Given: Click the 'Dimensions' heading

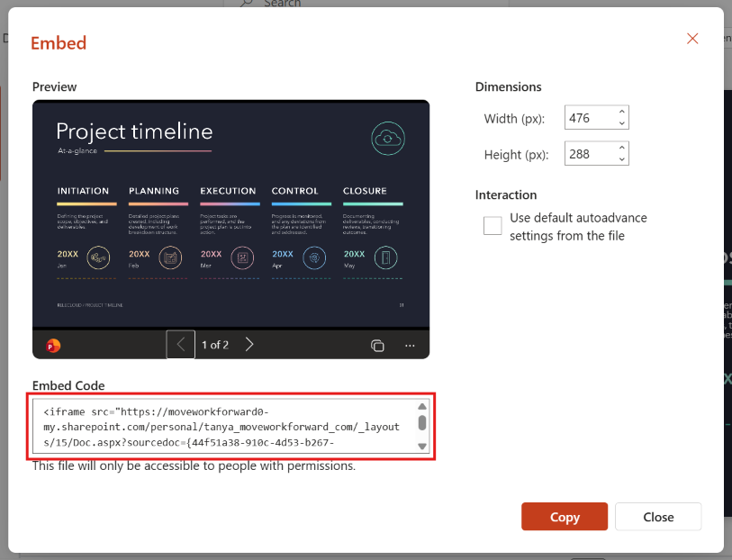Looking at the screenshot, I should [509, 86].
